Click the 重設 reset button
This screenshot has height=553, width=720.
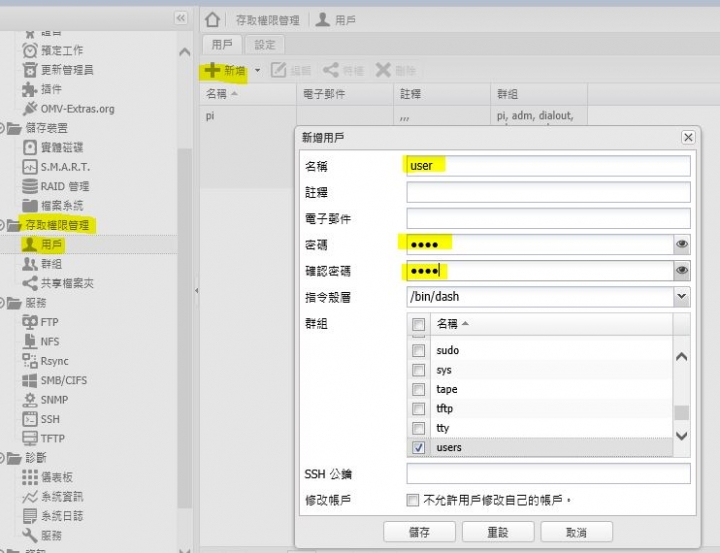tap(498, 532)
